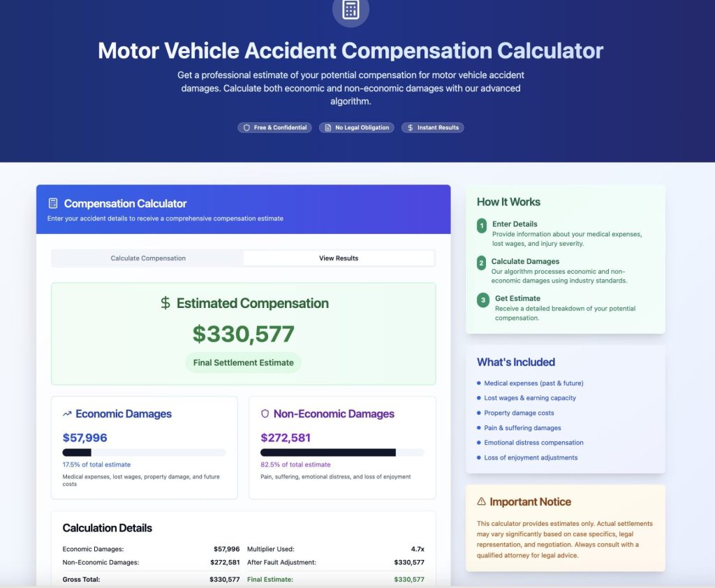
Task: Click the 4.7x Multiplier Used value
Action: [x=418, y=549]
